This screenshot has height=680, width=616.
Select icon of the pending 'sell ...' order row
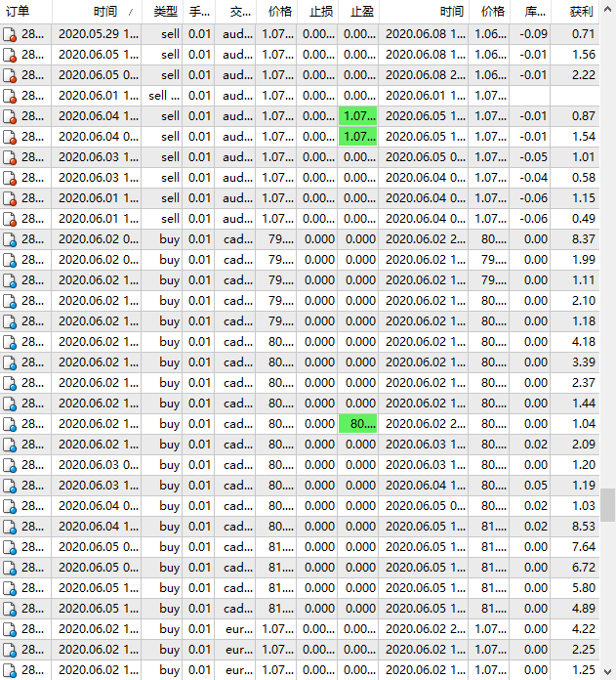[x=10, y=96]
